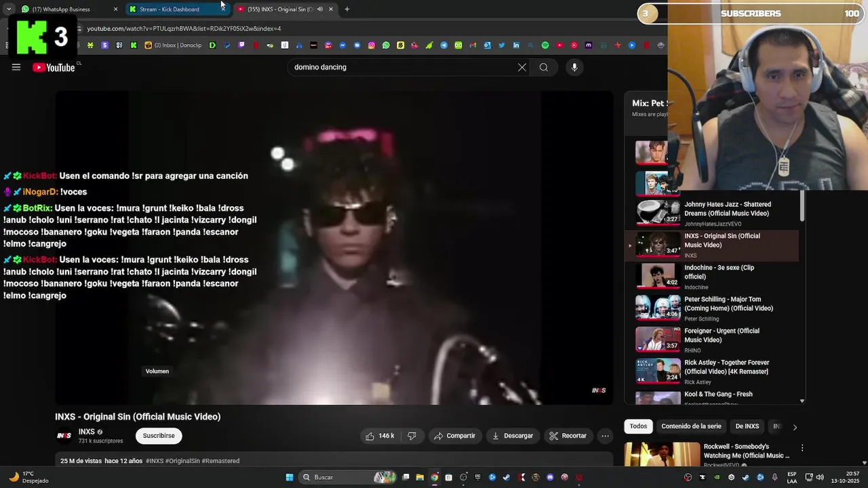This screenshot has height=488, width=868.
Task: Open the INXS channel avatar
Action: (64, 436)
